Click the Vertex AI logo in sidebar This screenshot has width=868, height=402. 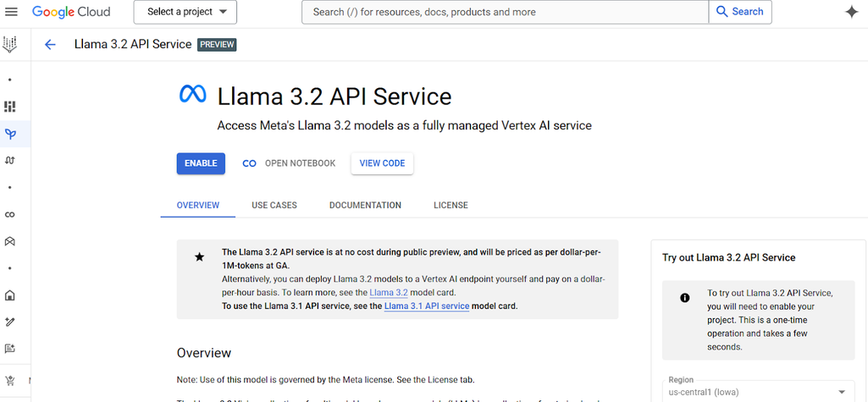click(x=10, y=44)
